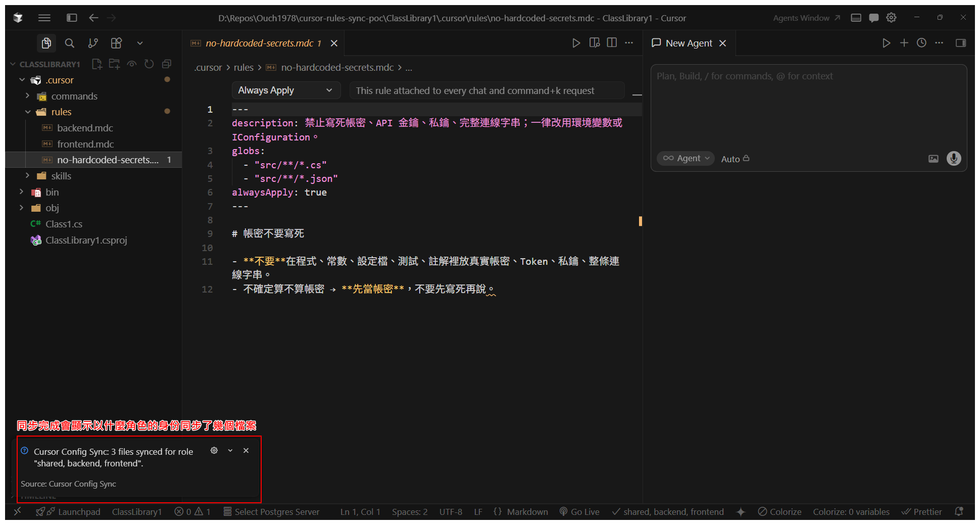Toggle the bottom panel layout
This screenshot has height=525, width=980.
[856, 18]
